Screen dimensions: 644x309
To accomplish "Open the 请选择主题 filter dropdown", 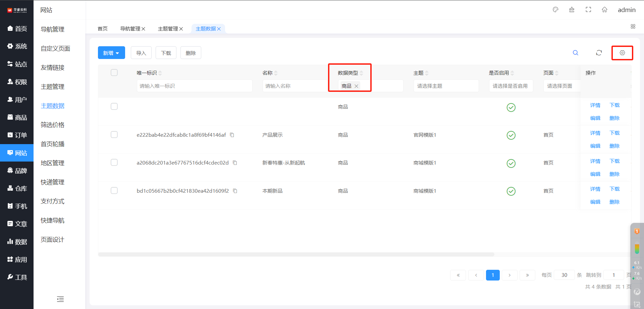I will tap(446, 86).
